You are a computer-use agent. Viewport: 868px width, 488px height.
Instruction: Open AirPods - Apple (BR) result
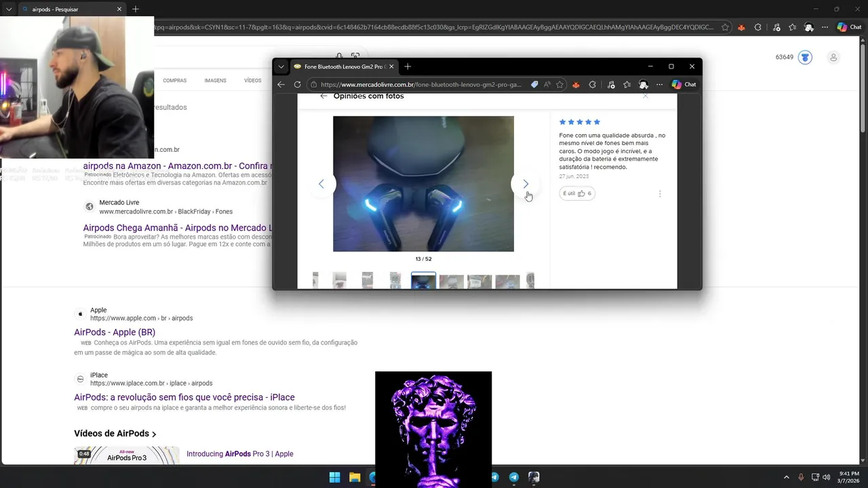click(115, 332)
